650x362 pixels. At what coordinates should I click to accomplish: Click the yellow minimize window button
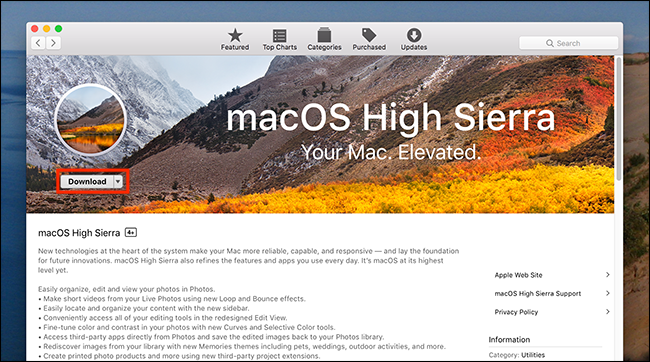click(x=47, y=29)
